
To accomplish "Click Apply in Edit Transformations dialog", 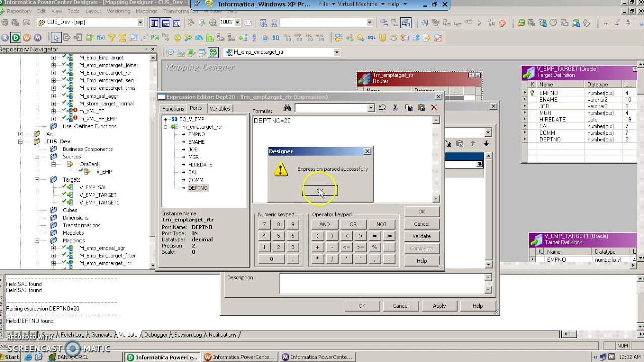I will 439,306.
